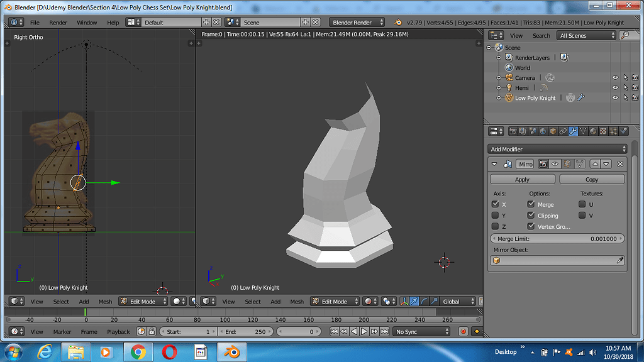
Task: Enable the Mirror Y axis checkbox
Action: pyautogui.click(x=496, y=215)
